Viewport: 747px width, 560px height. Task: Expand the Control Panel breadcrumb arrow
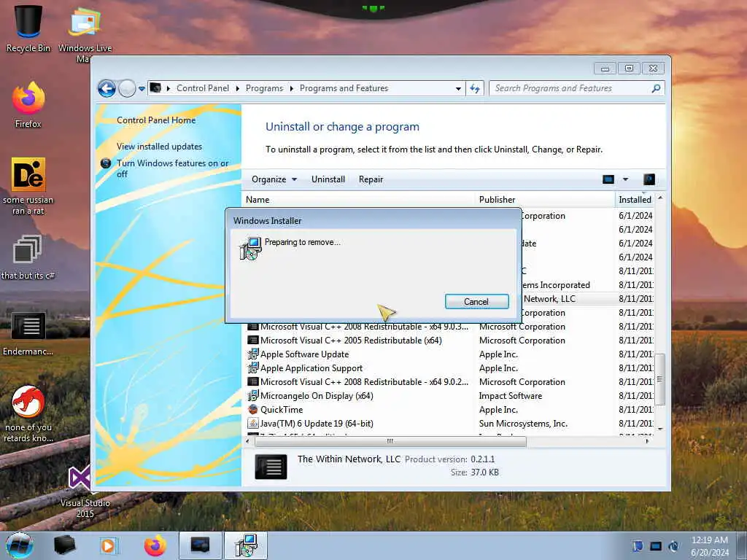pos(238,88)
